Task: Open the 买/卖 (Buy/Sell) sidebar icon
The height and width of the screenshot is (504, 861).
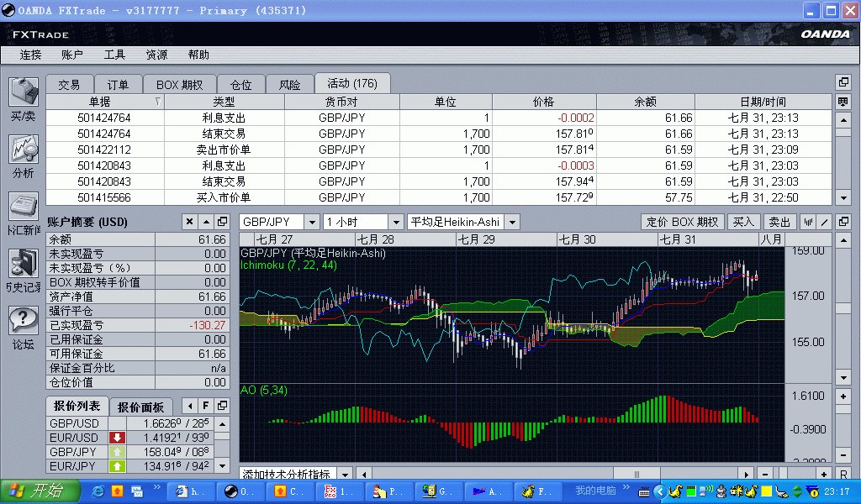Action: click(23, 92)
